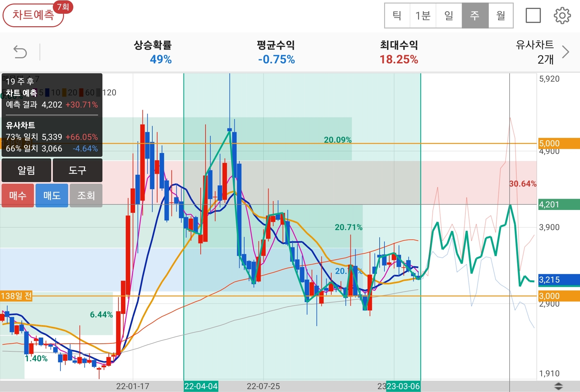The image size is (580, 392).
Task: Click the 60 moving average legend swatch
Action: coord(81,92)
